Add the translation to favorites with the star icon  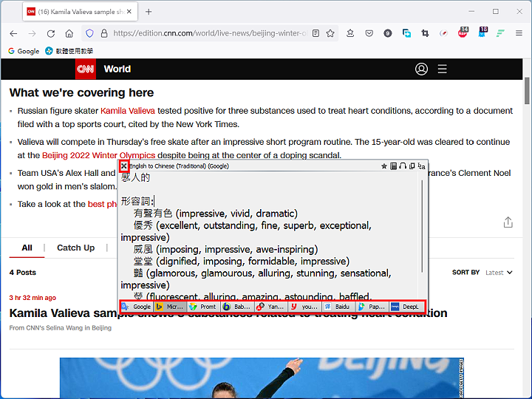[x=383, y=166]
